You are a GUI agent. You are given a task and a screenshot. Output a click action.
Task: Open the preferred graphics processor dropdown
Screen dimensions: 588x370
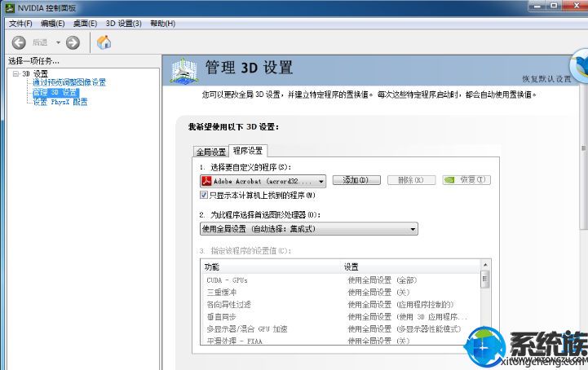(309, 229)
